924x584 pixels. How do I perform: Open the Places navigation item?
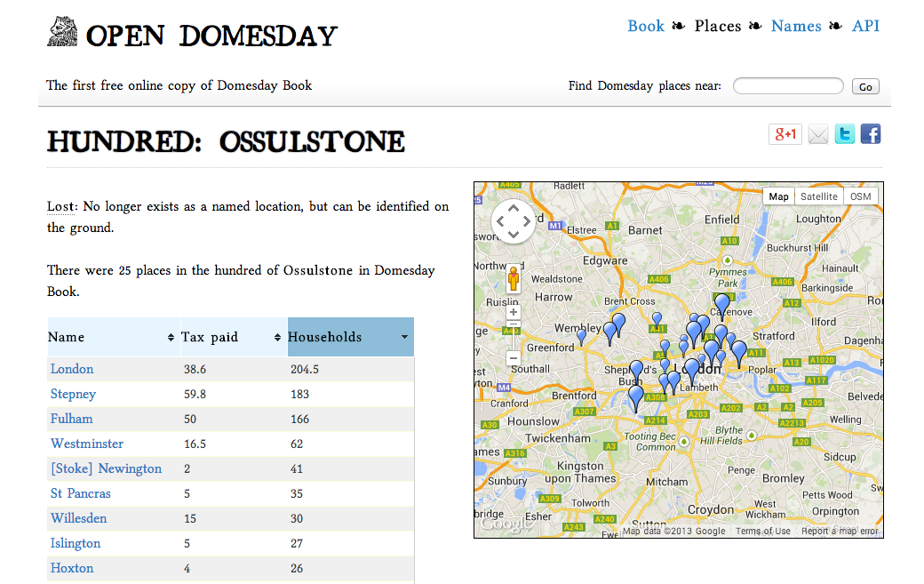click(718, 26)
